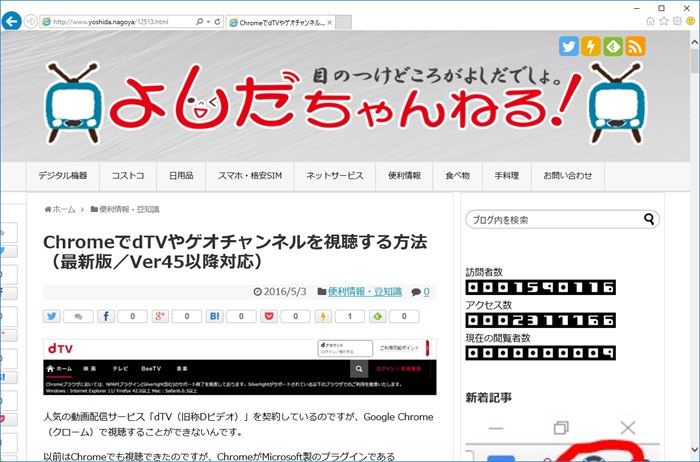This screenshot has height=462, width=700.
Task: Open the 食べ物 menu item
Action: (458, 176)
